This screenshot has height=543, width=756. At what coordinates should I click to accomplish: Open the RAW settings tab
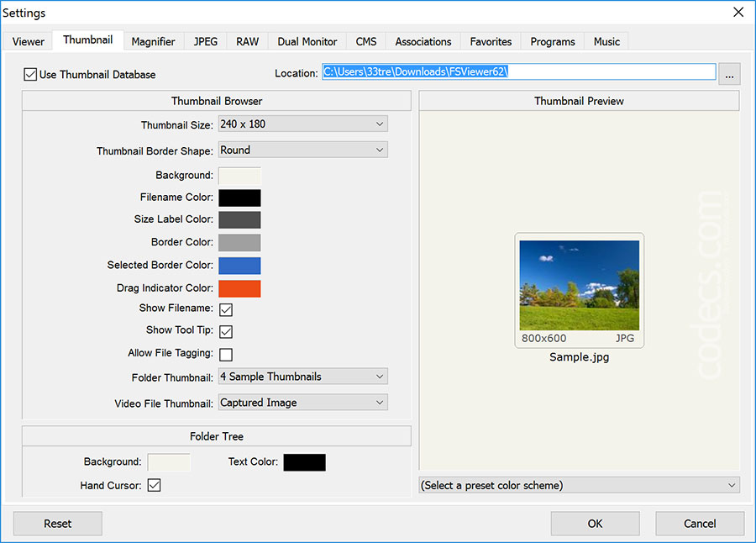coord(247,41)
